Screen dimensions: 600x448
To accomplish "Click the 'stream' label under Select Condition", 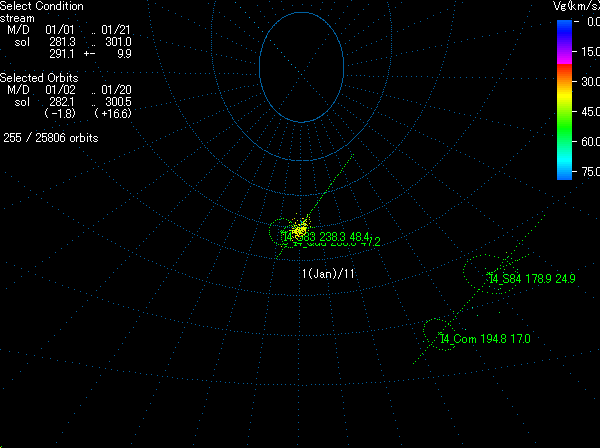I will (x=17, y=18).
